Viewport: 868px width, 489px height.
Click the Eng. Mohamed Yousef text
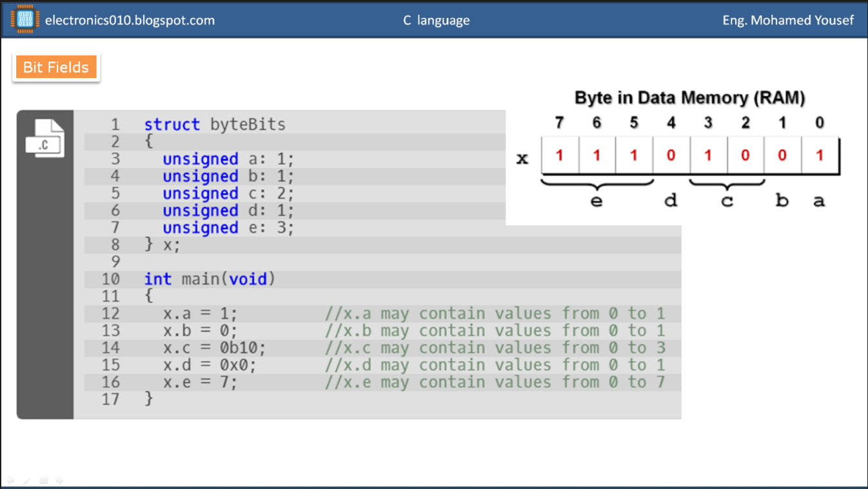pyautogui.click(x=788, y=20)
